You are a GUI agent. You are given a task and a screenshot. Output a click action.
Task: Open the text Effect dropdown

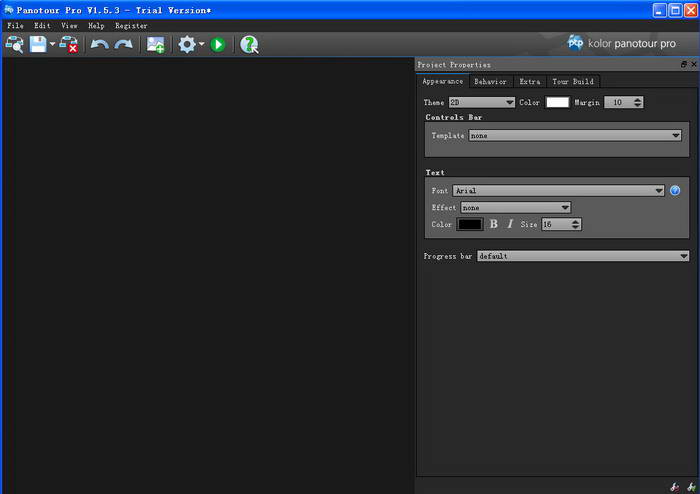[516, 208]
